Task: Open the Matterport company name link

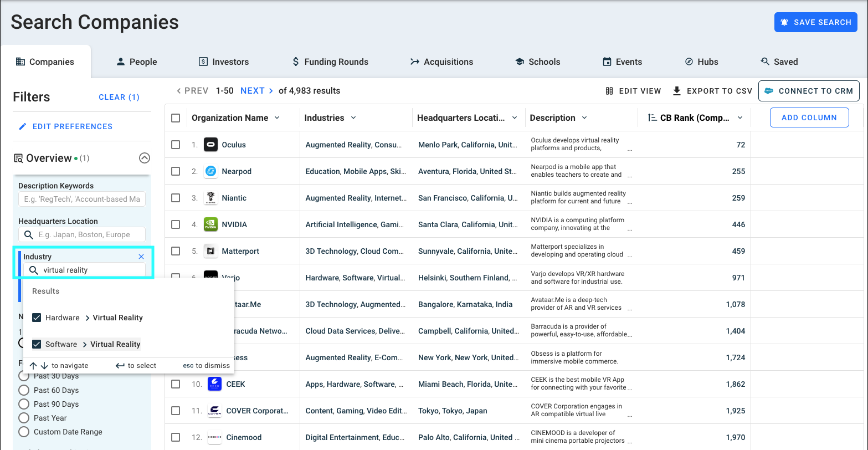Action: [240, 251]
